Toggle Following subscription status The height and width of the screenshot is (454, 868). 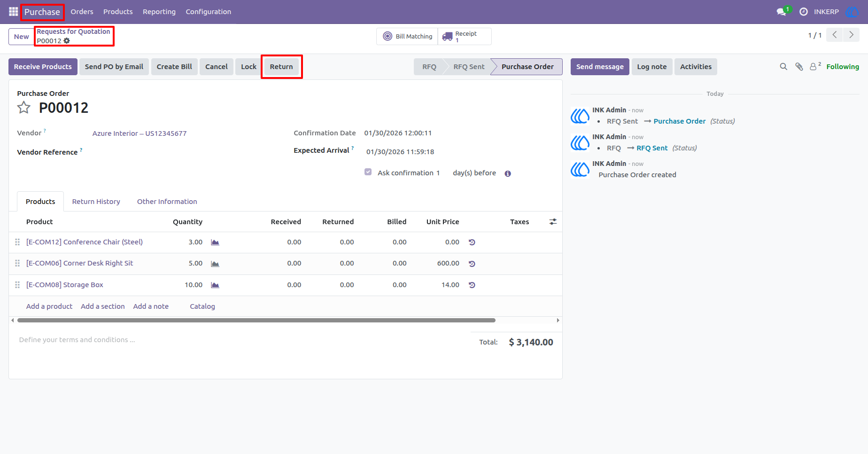[x=843, y=67]
